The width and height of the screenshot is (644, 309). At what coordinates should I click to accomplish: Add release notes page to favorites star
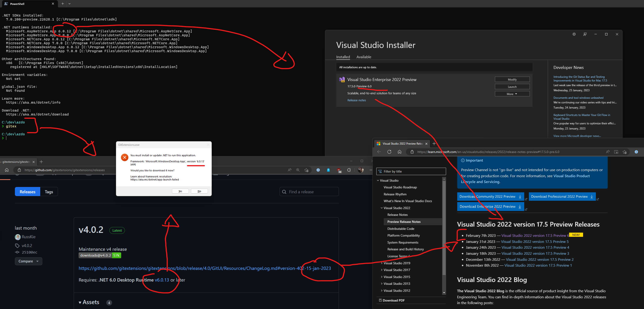(x=625, y=152)
